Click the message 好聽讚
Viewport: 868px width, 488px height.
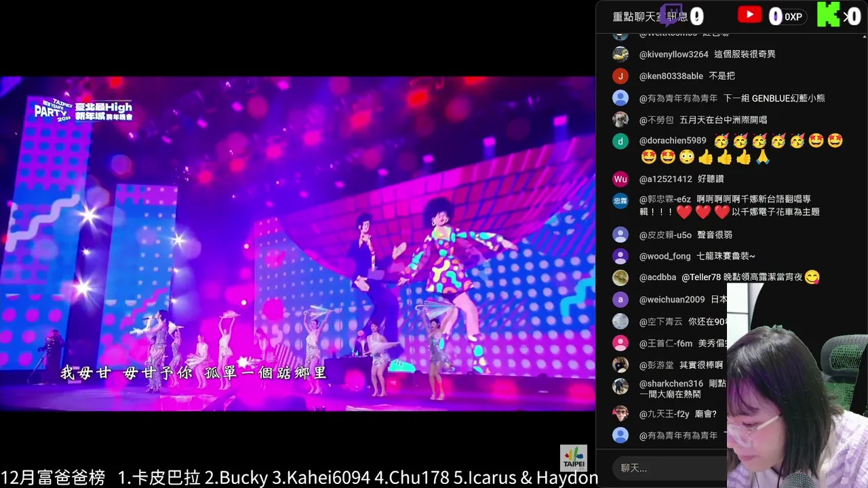click(711, 179)
